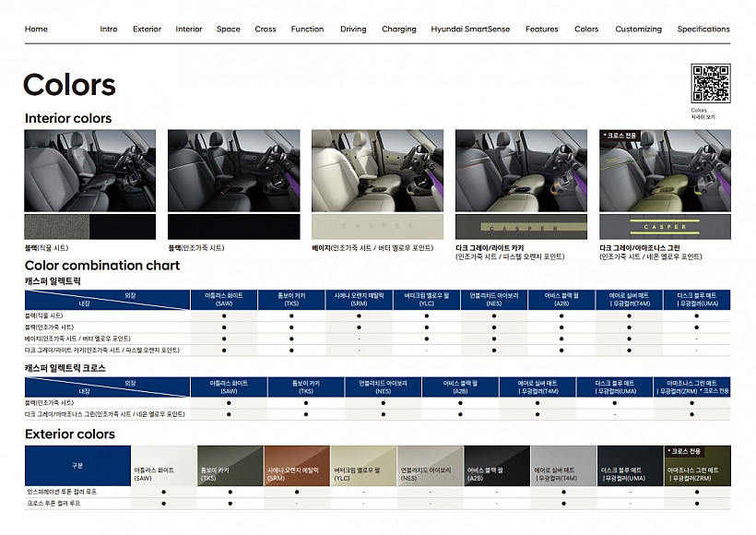Open the Driving section
756x535 pixels.
pos(353,29)
